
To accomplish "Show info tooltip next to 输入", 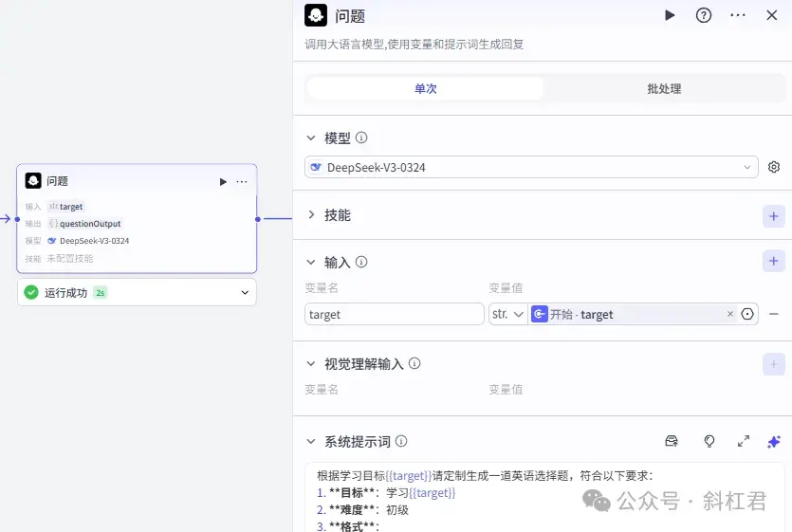I will pyautogui.click(x=361, y=262).
